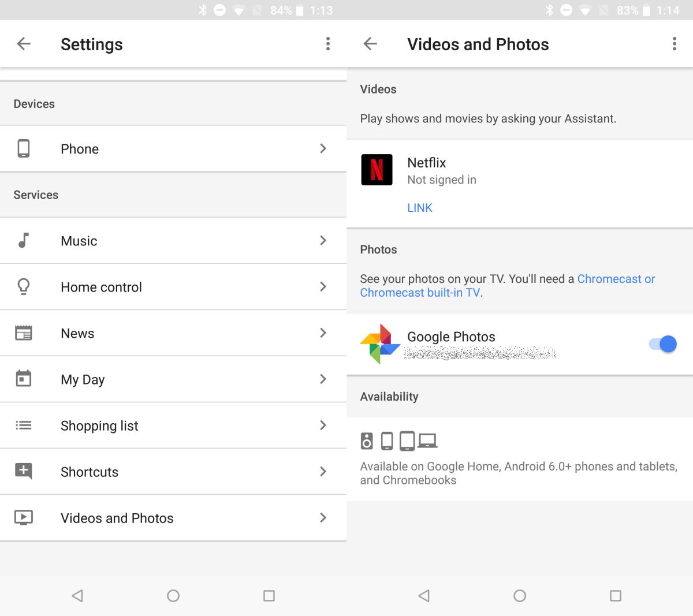
Task: Open overflow menu on Videos and Photos
Action: tap(674, 44)
